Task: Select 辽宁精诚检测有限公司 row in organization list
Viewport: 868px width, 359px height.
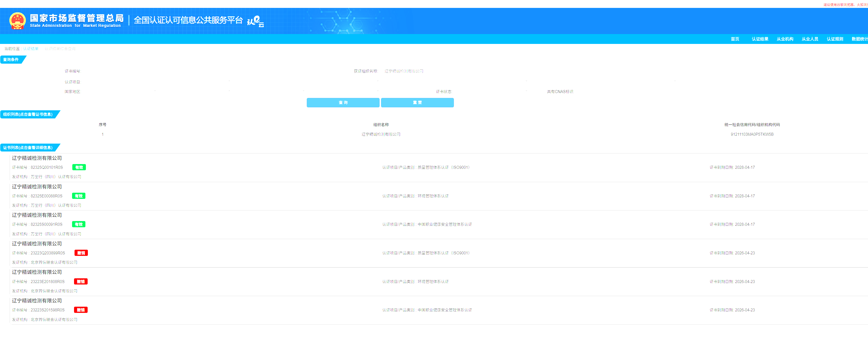Action: tap(381, 134)
